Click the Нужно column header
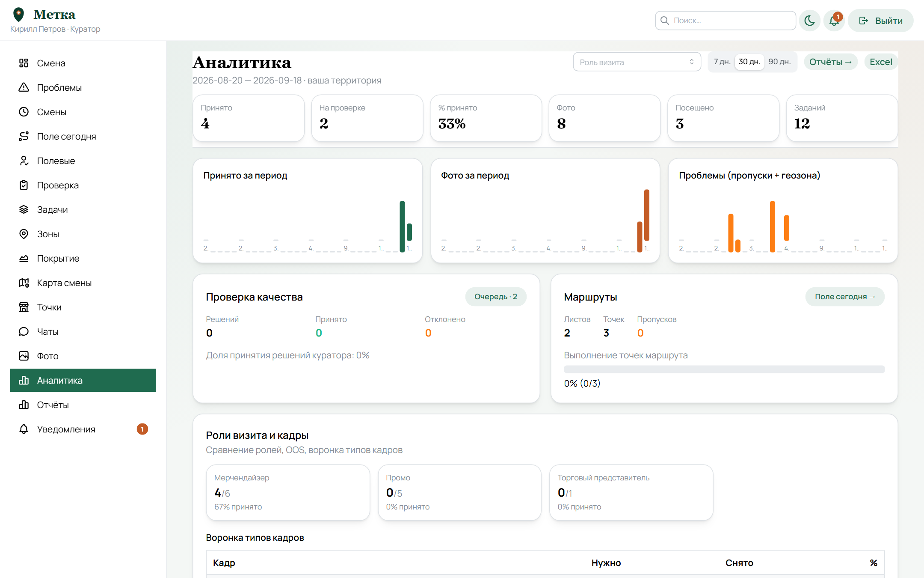This screenshot has width=924, height=578. (606, 563)
